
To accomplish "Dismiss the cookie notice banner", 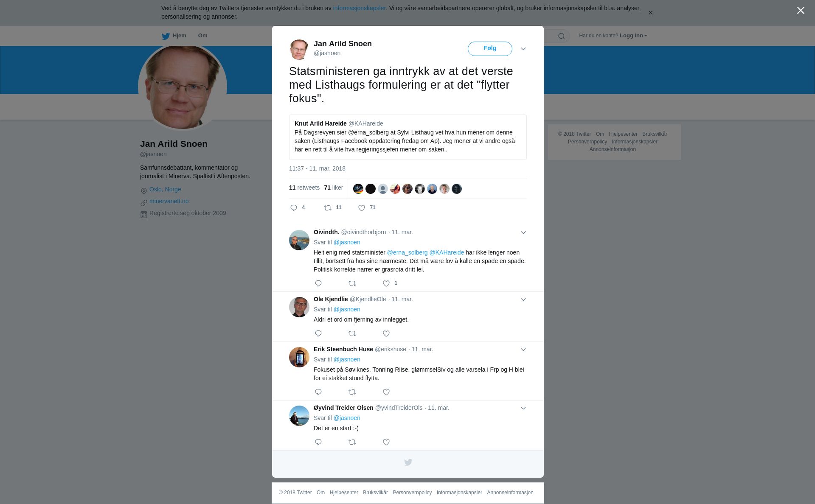I will [650, 13].
